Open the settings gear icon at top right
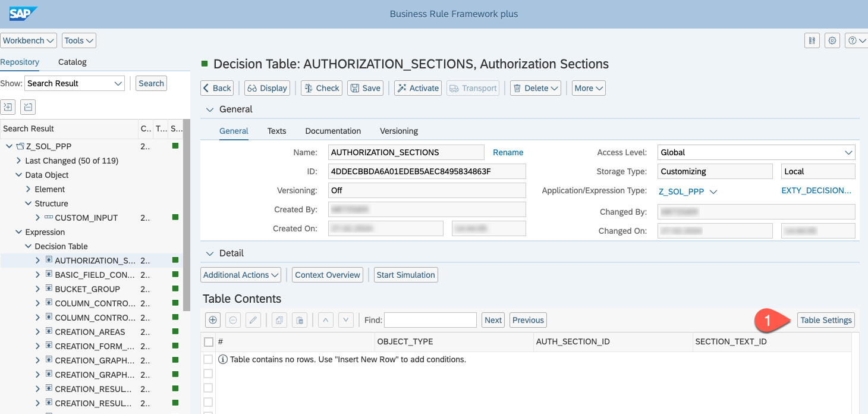 (832, 40)
